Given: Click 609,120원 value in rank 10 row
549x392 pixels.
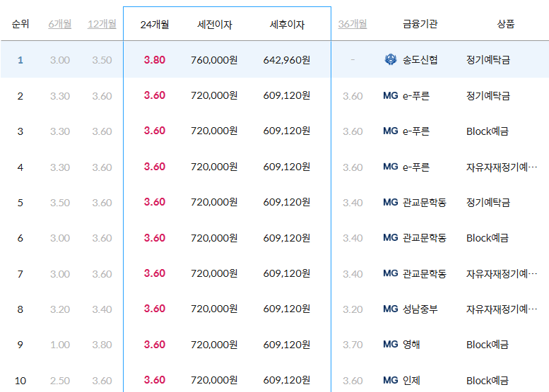Looking at the screenshot, I should coord(287,380).
